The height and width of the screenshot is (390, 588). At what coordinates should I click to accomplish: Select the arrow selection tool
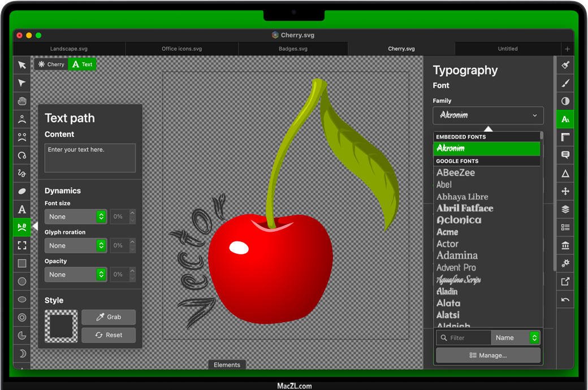(x=22, y=65)
